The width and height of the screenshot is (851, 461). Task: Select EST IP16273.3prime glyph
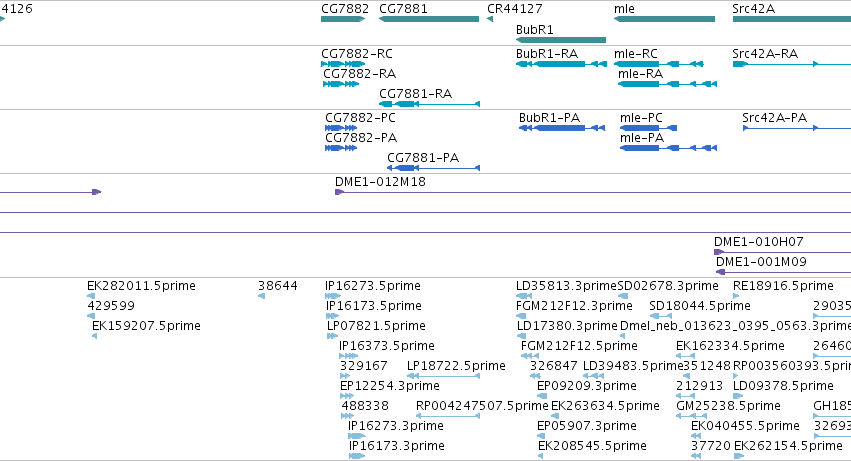pos(357,436)
